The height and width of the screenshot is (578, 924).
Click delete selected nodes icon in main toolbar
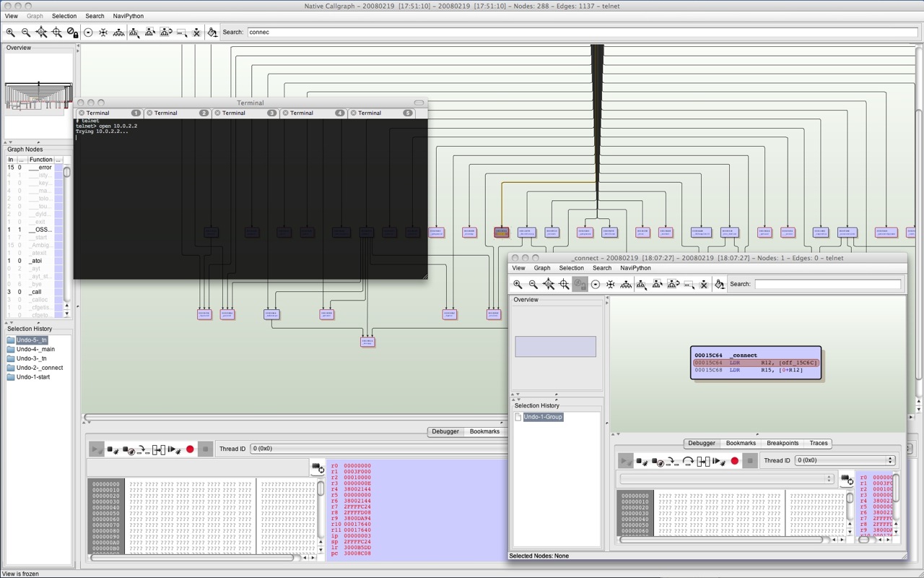click(x=196, y=32)
